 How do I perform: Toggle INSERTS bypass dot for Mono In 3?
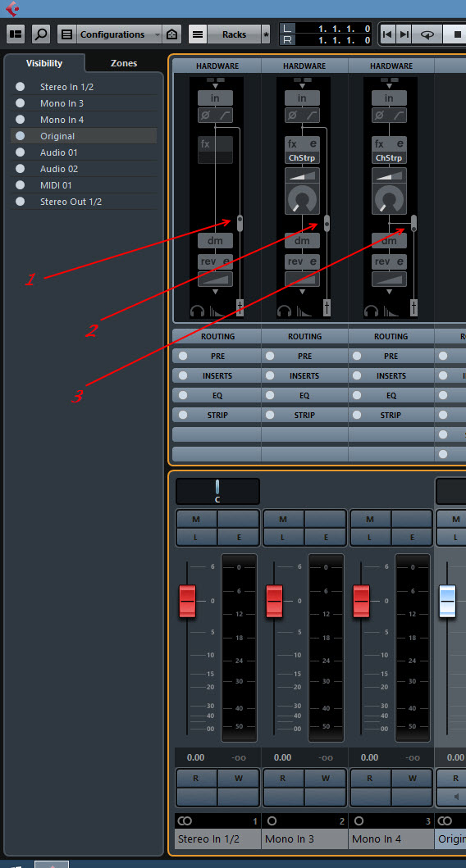[269, 375]
